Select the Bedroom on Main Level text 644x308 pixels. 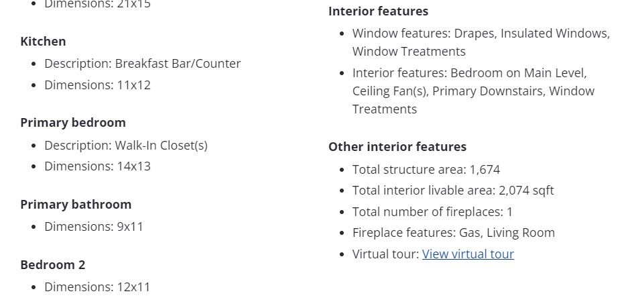[518, 73]
